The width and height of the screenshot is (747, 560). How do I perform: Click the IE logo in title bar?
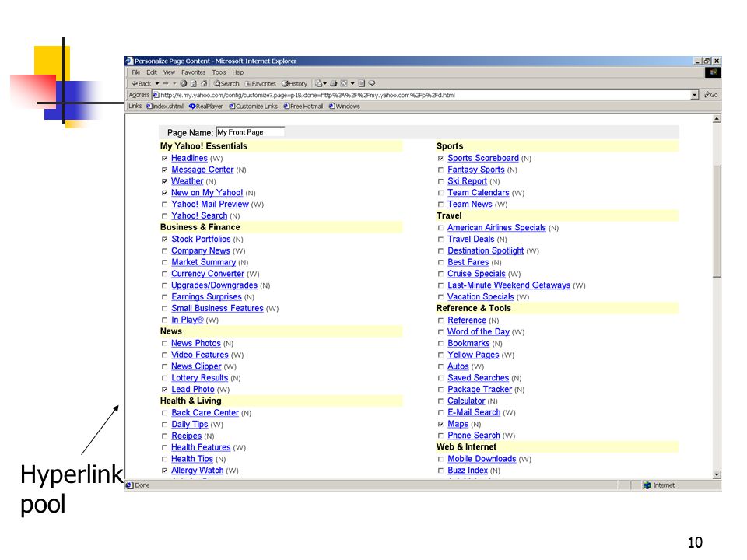click(129, 61)
